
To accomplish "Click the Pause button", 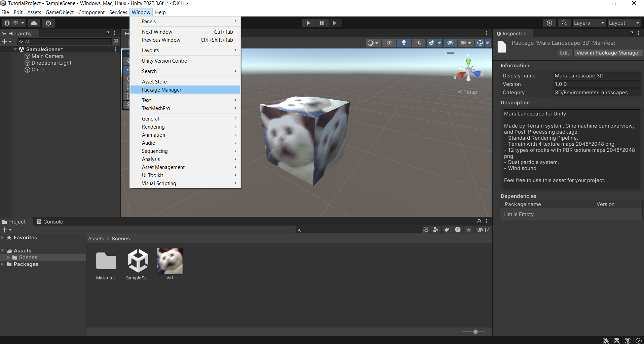I will [322, 23].
